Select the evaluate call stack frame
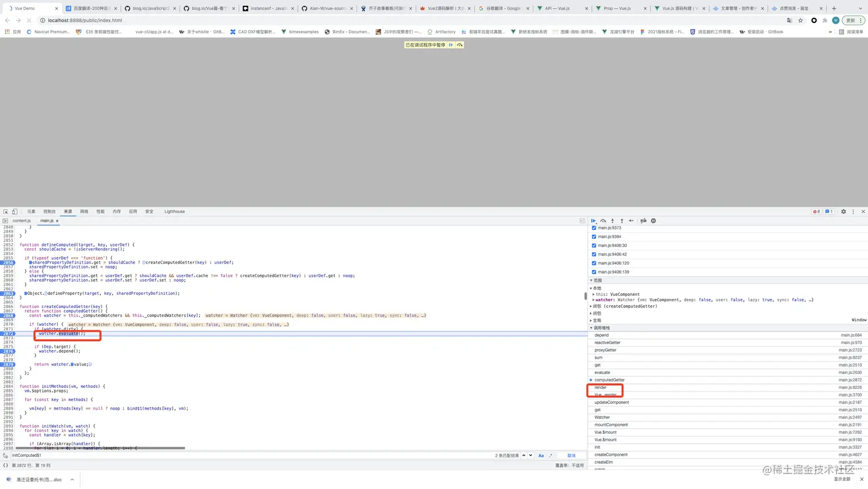Screen dimensions: 868x489 point(728,372)
